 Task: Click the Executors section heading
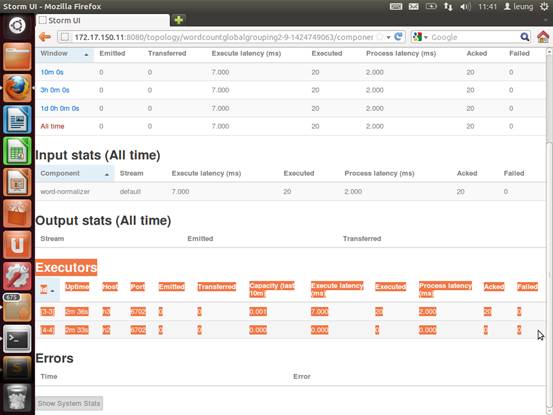pyautogui.click(x=66, y=268)
